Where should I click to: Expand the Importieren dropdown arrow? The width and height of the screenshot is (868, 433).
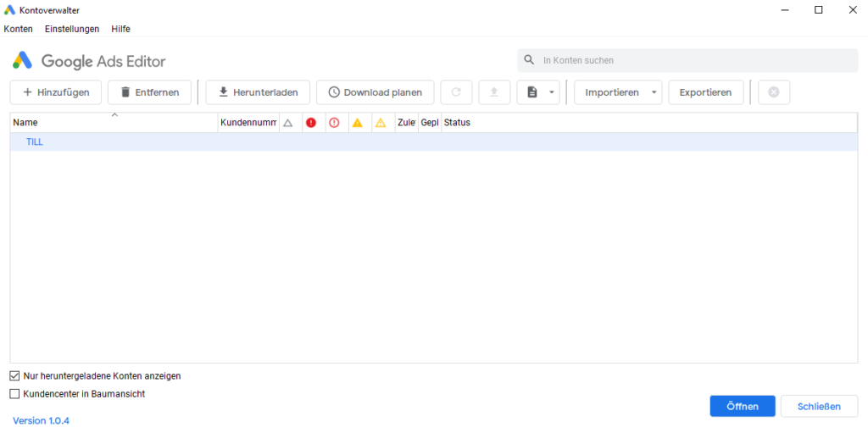pyautogui.click(x=654, y=92)
